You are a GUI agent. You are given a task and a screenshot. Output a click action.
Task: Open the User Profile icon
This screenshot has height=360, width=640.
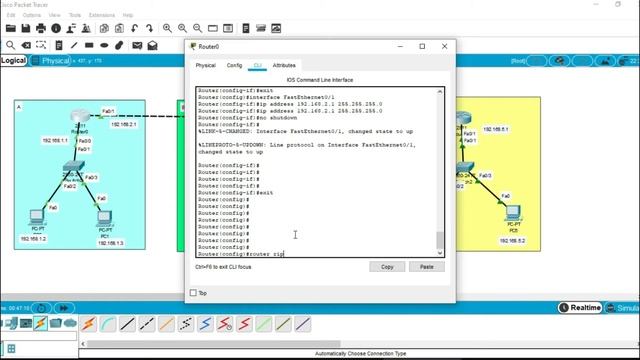coord(71,28)
